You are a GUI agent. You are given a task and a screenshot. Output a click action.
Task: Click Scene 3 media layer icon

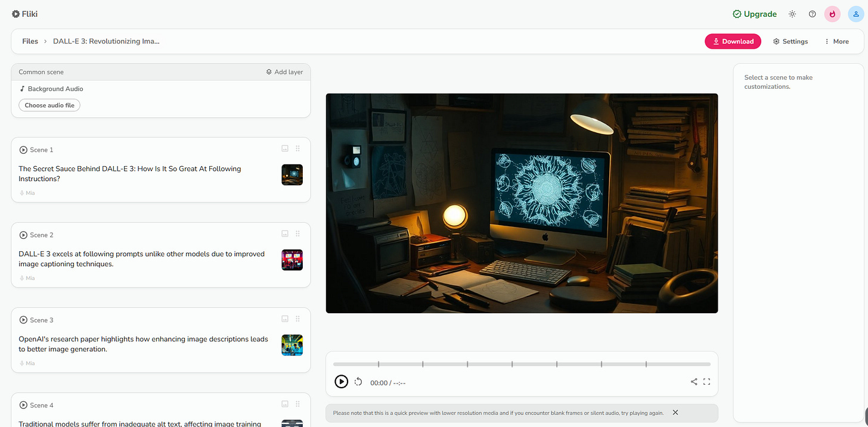tap(285, 319)
